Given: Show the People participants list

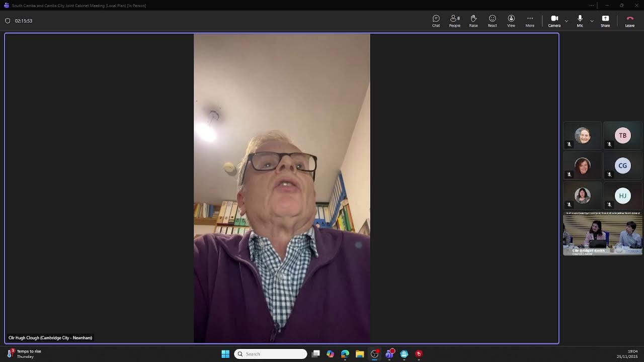Looking at the screenshot, I should 455,21.
